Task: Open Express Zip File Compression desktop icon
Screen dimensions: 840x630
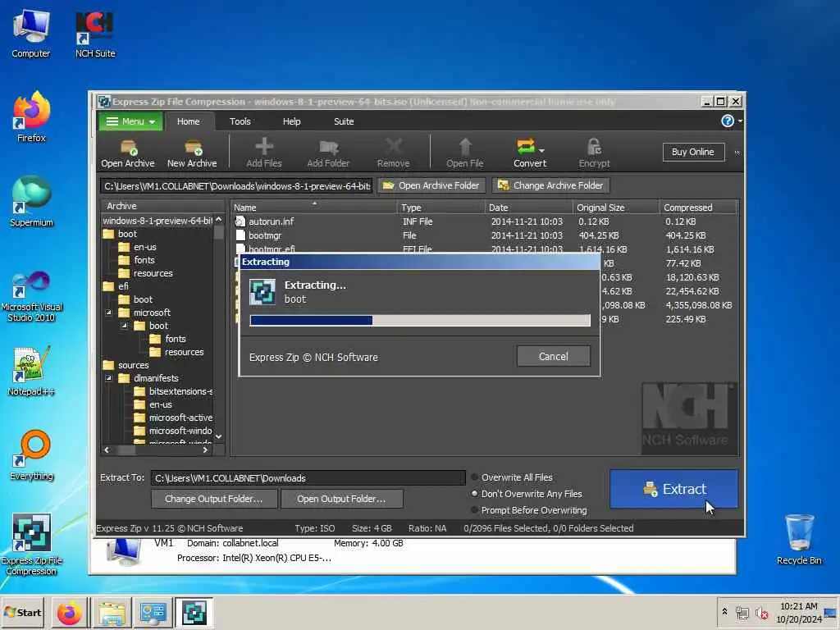Action: pos(31,545)
